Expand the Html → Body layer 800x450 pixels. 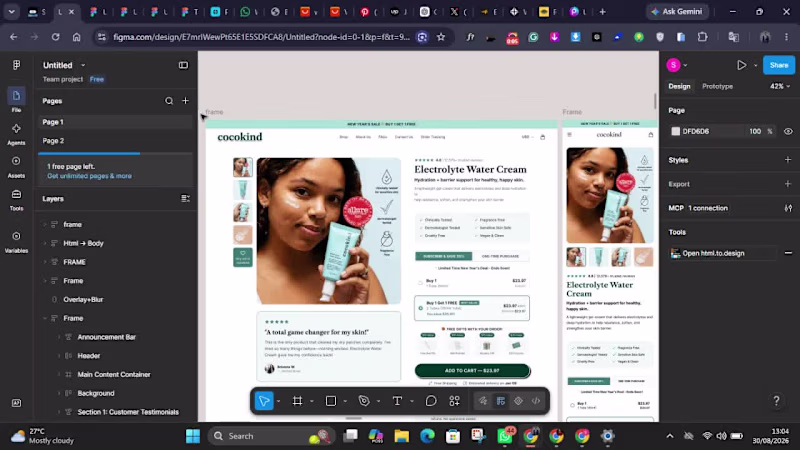click(x=45, y=243)
